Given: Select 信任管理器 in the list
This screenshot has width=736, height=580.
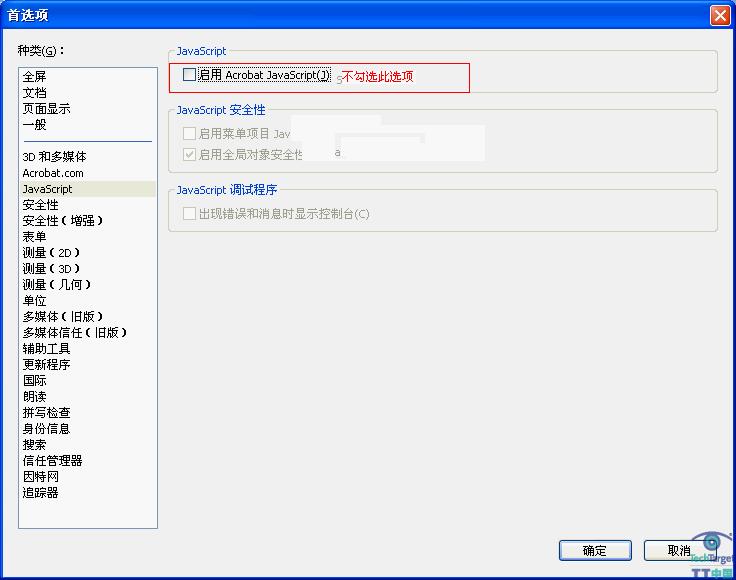Looking at the screenshot, I should click(x=53, y=461).
